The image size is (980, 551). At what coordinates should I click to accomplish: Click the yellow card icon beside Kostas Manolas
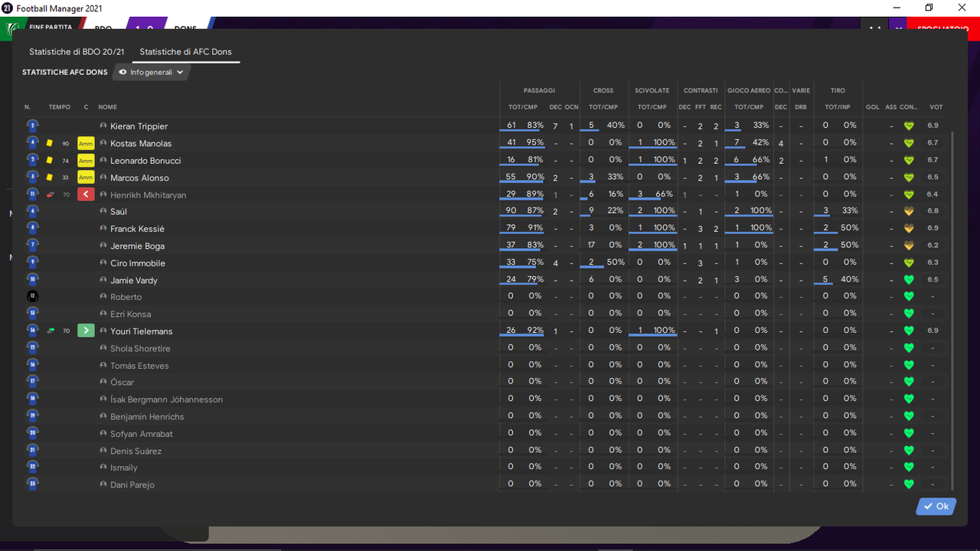tap(50, 142)
